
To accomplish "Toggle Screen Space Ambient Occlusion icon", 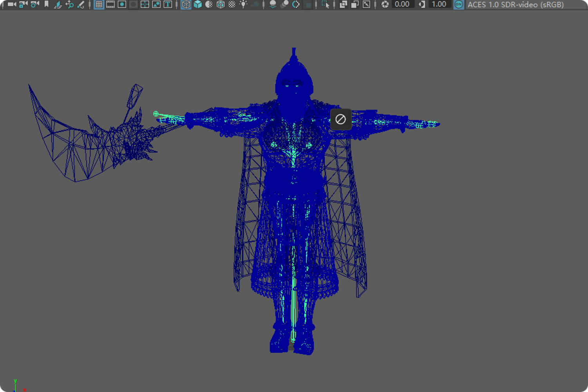I will [273, 4].
